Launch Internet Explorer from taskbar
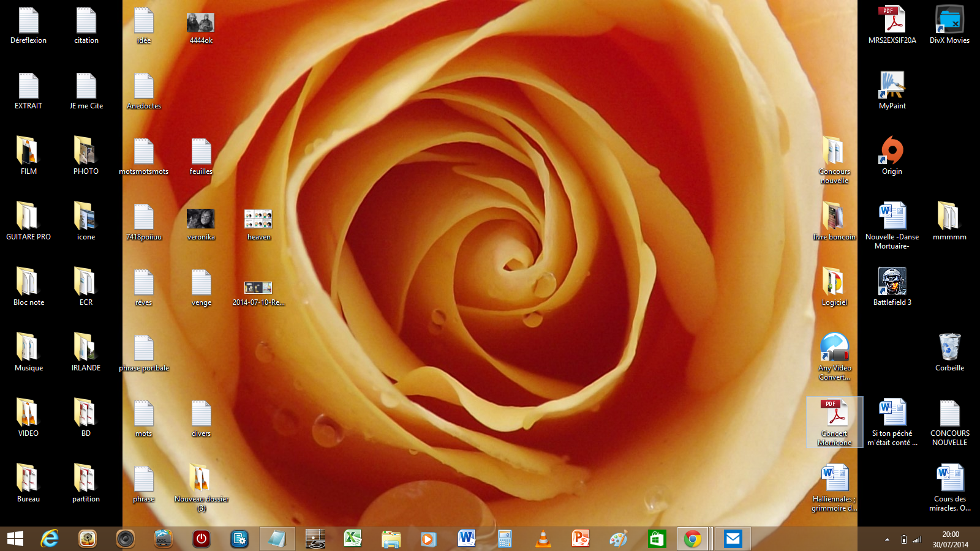This screenshot has width=980, height=551. pos(50,539)
